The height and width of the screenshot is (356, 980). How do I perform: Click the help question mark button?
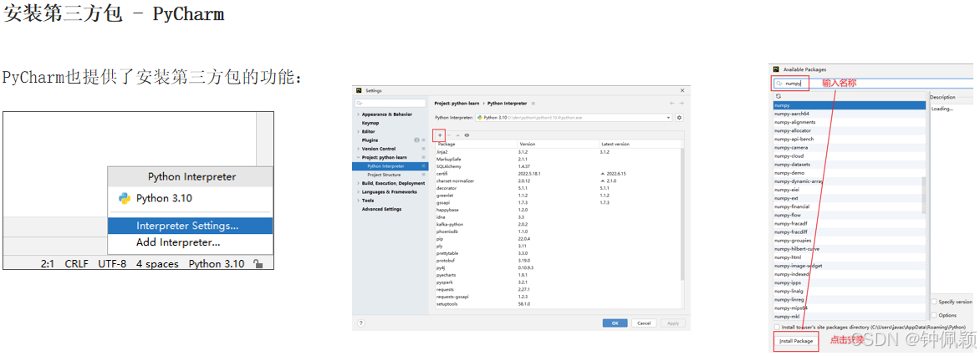tap(361, 323)
